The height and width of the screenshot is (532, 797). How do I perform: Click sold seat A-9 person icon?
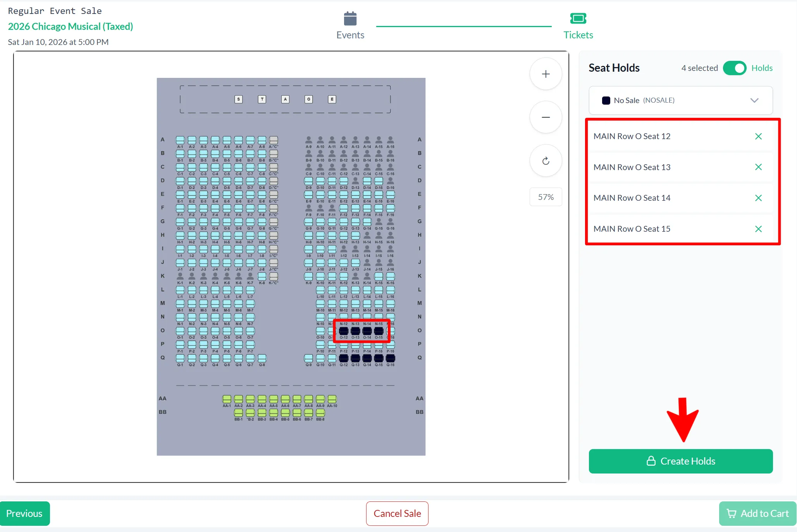(308, 140)
